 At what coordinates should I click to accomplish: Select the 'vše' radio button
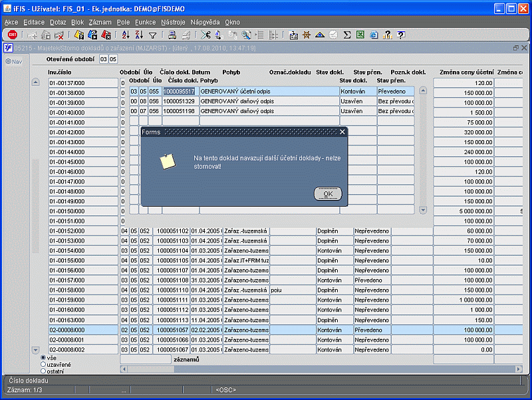[x=43, y=357]
